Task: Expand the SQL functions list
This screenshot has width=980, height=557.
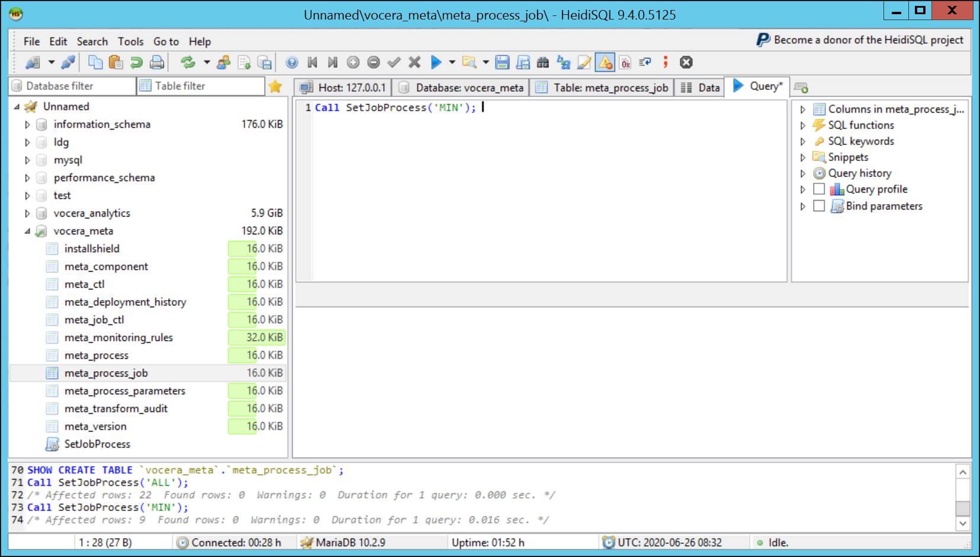Action: [x=803, y=125]
